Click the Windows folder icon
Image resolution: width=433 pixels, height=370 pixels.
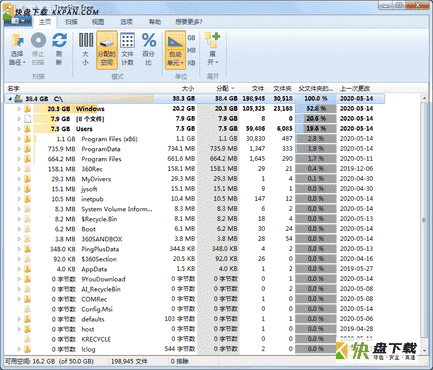[27, 109]
